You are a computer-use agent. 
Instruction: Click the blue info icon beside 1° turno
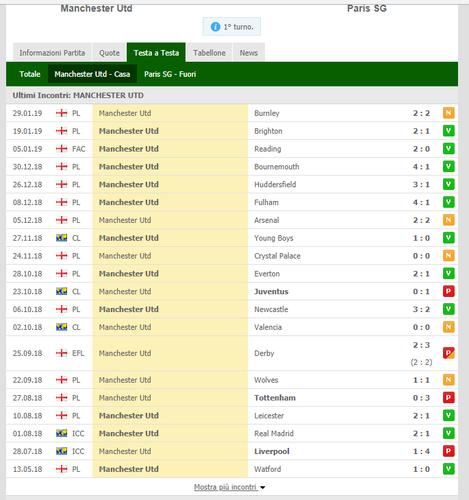[x=215, y=27]
